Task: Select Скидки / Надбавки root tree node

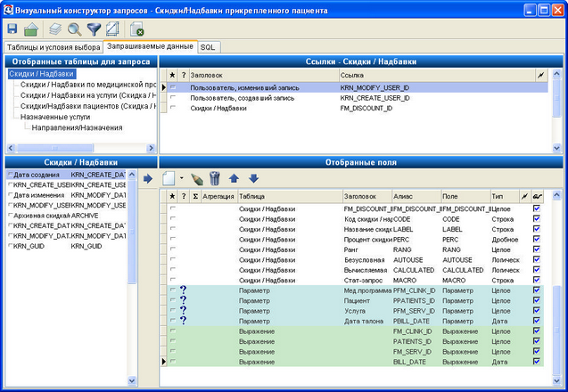Action: 41,74
